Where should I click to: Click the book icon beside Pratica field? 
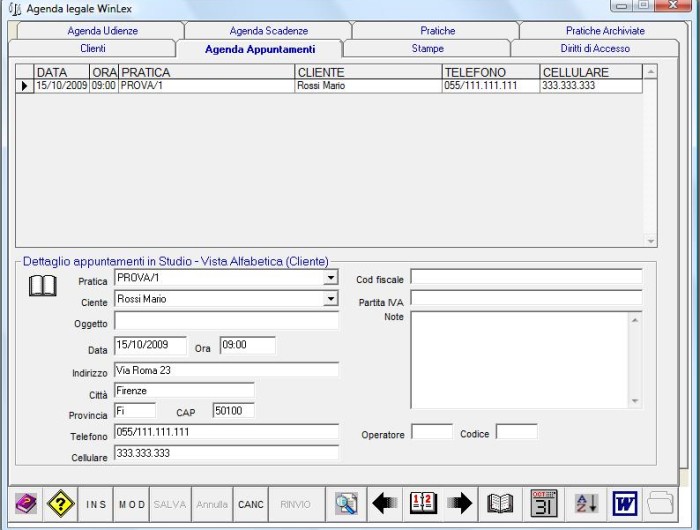click(x=43, y=286)
